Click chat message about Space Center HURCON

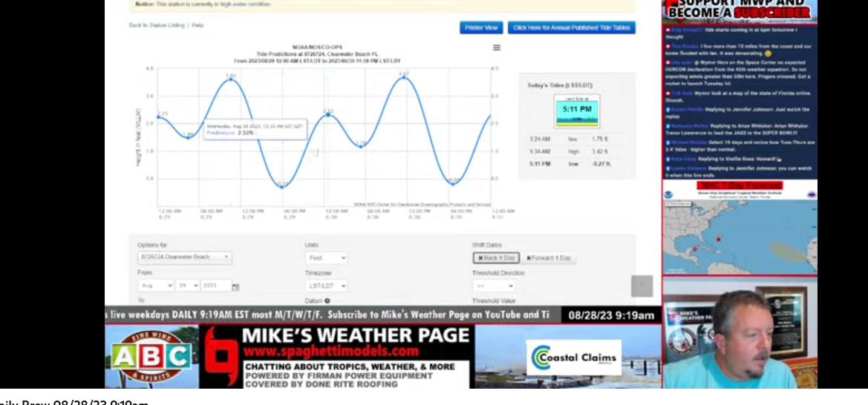pos(740,73)
